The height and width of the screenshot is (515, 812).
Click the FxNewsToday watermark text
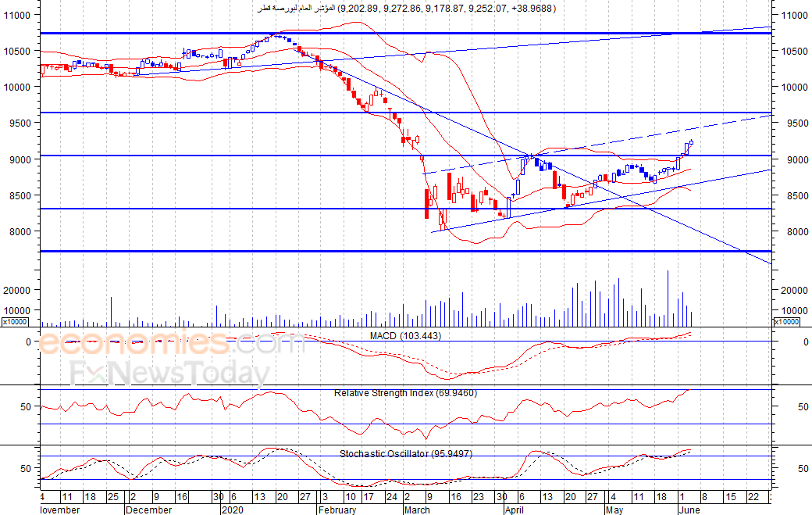click(170, 373)
